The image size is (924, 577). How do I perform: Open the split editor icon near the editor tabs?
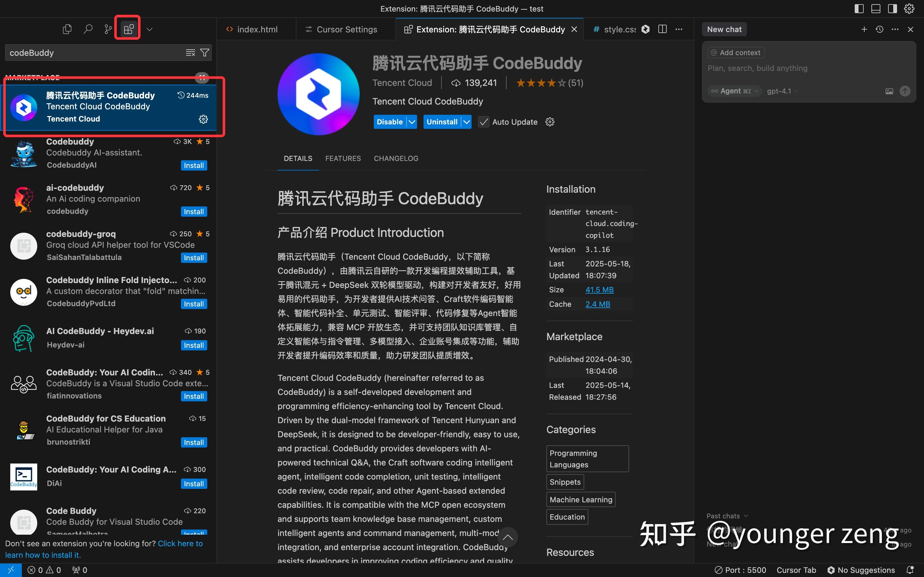pos(663,29)
